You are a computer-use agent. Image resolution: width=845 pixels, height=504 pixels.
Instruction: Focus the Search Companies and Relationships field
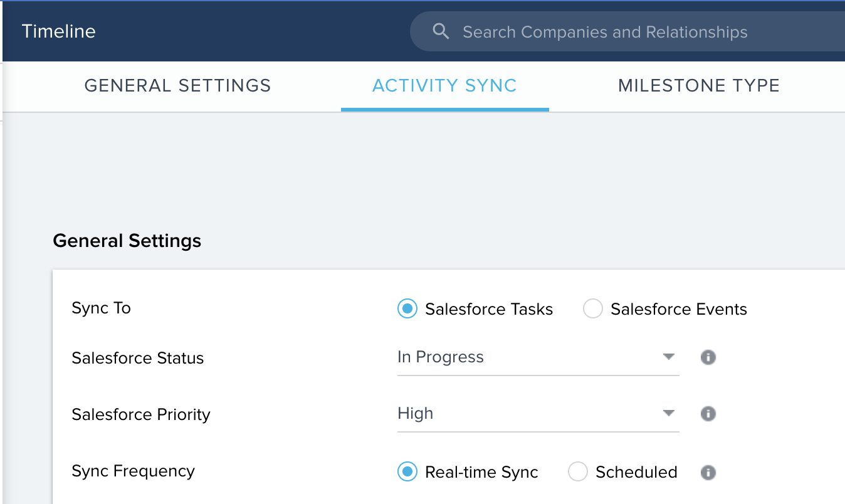tap(627, 32)
